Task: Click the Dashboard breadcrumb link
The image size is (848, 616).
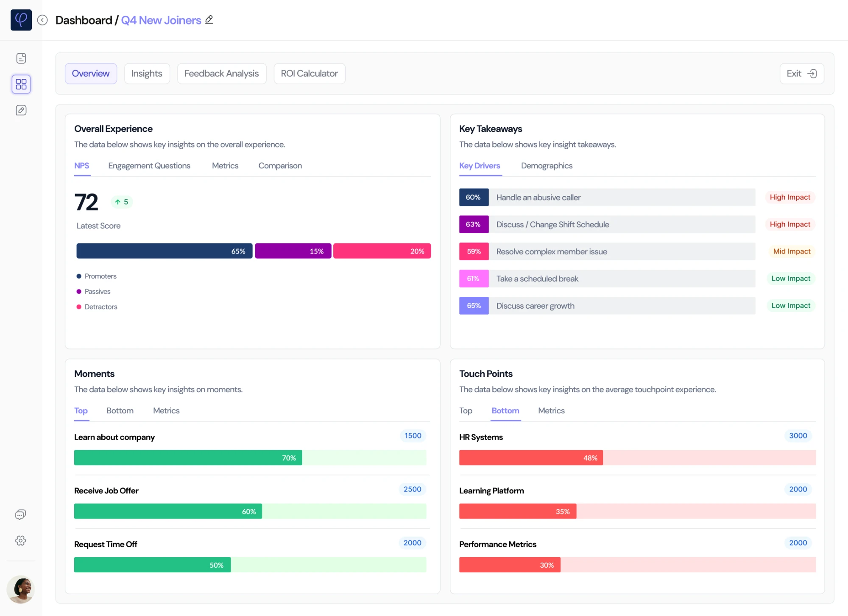Action: click(x=84, y=20)
